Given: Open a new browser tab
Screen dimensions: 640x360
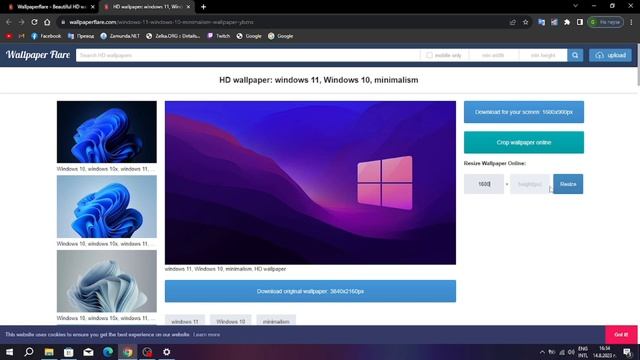Looking at the screenshot, I should pos(203,7).
